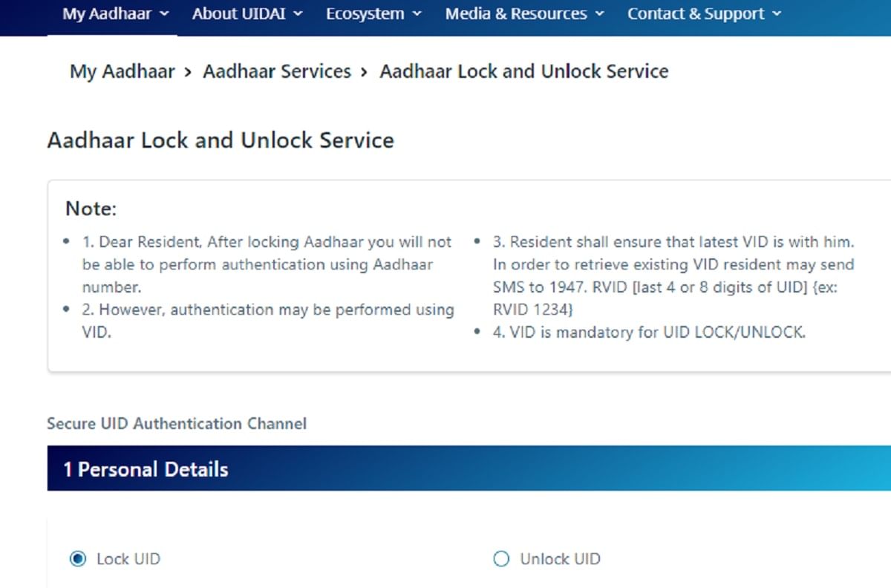
Task: Expand the My Aadhaar dropdown chevron
Action: click(x=165, y=13)
